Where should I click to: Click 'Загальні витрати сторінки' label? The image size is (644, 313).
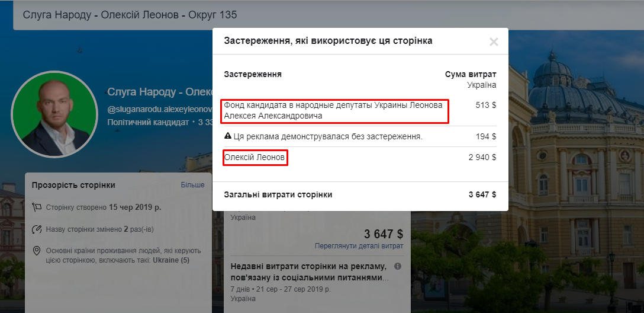coord(278,194)
